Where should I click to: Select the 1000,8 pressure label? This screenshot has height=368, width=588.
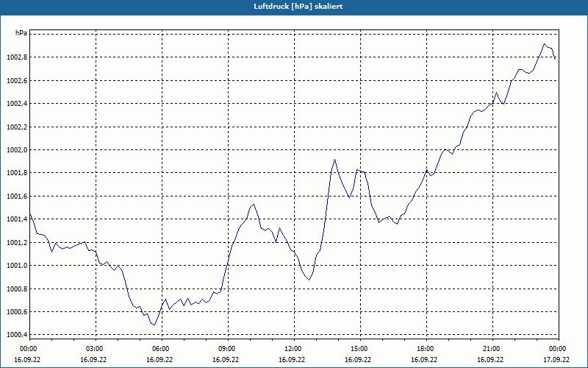[17, 289]
